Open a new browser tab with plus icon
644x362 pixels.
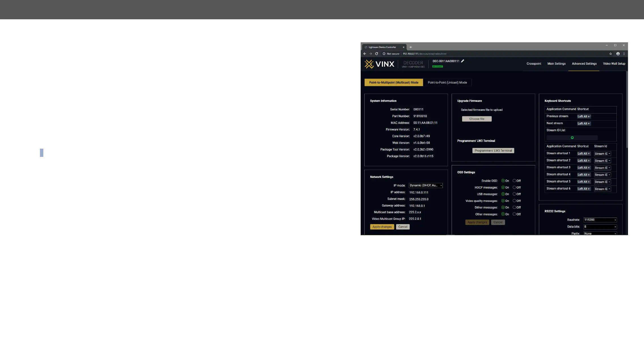pyautogui.click(x=411, y=47)
